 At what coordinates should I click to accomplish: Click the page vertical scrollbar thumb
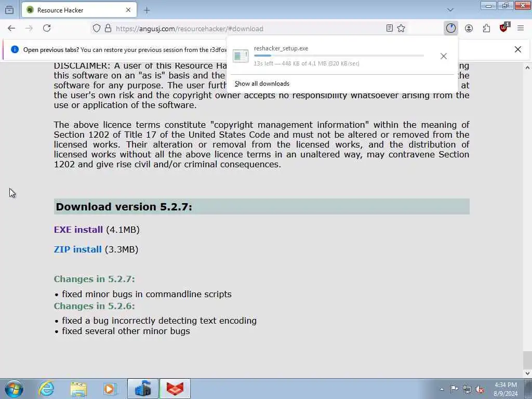(527, 360)
